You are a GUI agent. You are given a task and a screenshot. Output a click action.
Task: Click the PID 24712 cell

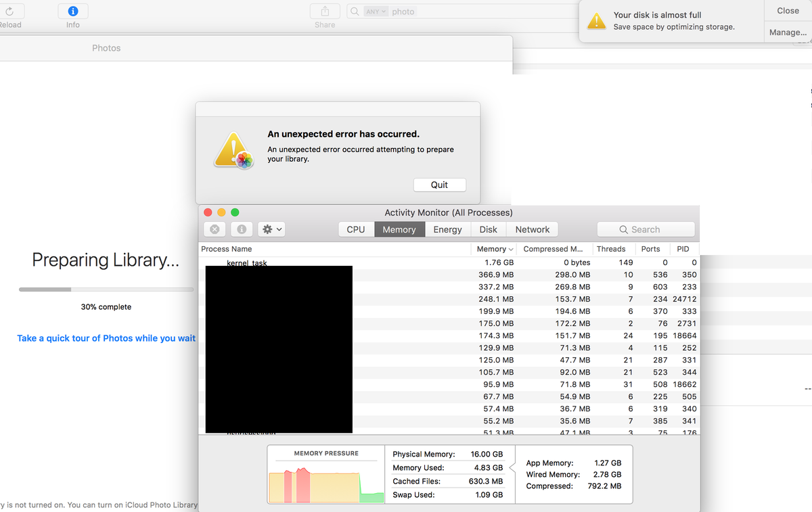pyautogui.click(x=684, y=299)
